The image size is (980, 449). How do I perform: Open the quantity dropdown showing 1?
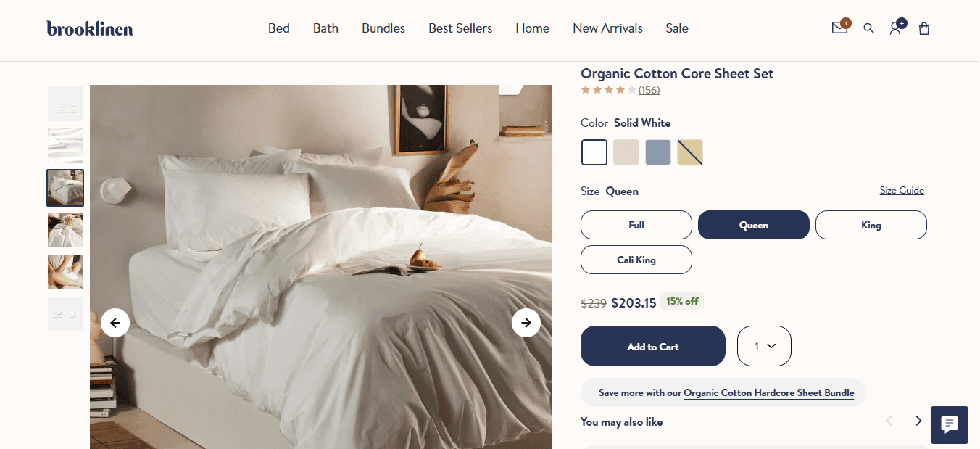pos(764,346)
